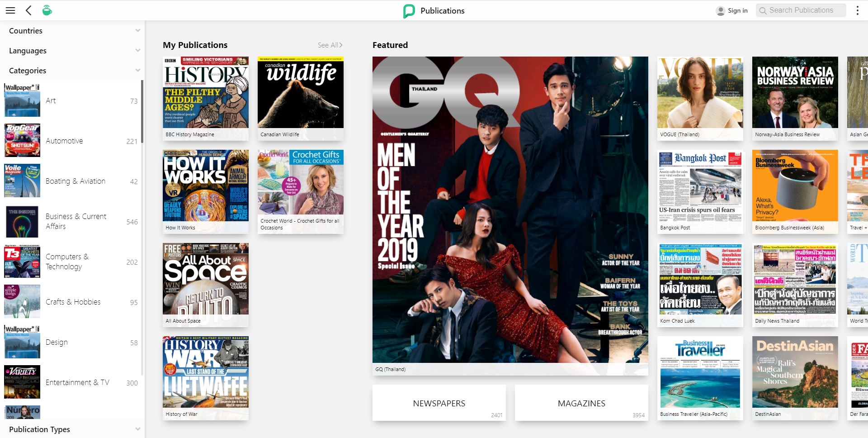Open Daily News Thailand newspaper

[795, 285]
